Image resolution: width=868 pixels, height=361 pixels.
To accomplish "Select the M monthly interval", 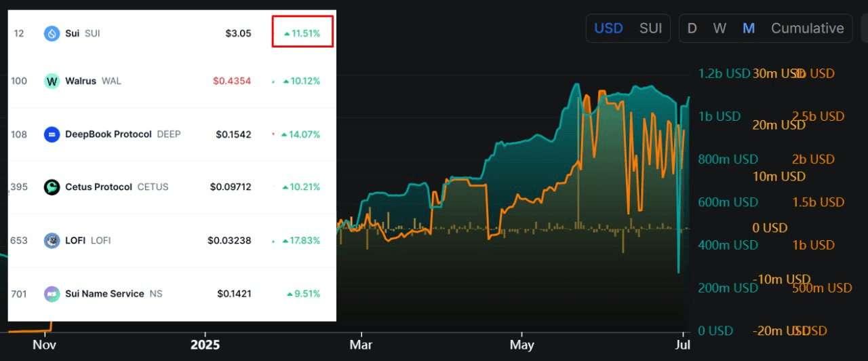I will click(x=749, y=28).
